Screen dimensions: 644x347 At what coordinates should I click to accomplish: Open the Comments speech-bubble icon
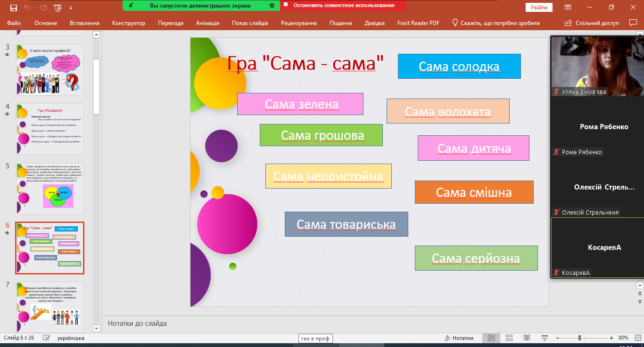click(x=633, y=23)
